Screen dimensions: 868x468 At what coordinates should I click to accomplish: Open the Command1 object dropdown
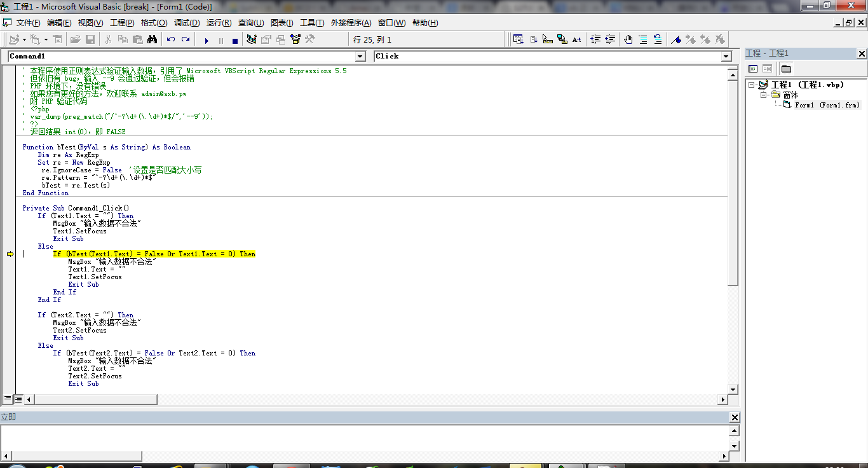(x=360, y=57)
